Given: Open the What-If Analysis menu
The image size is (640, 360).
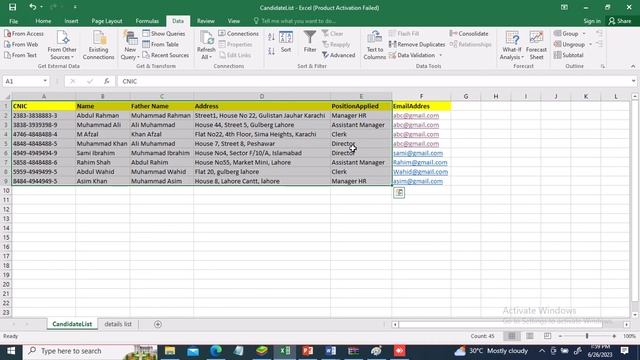Looking at the screenshot, I should pos(512,45).
